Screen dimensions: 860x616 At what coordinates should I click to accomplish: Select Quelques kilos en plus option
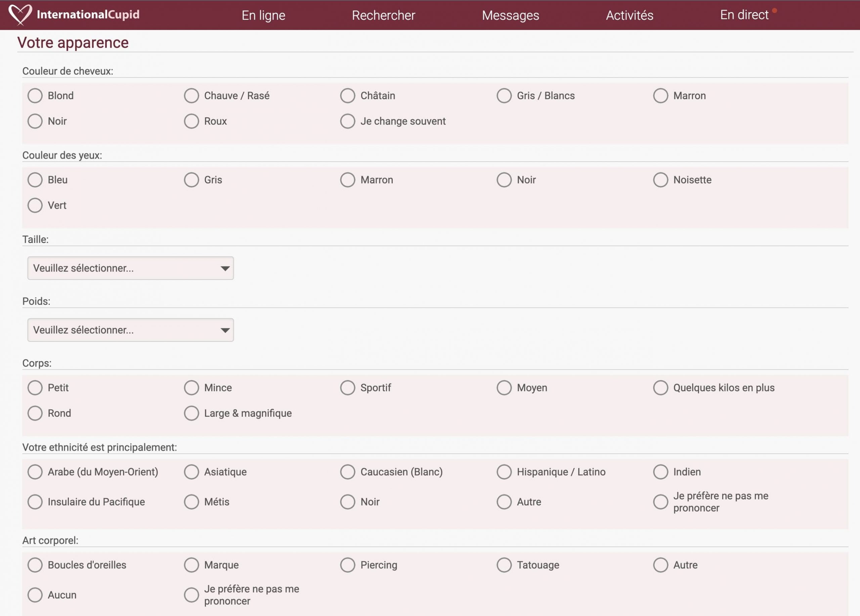pyautogui.click(x=660, y=388)
